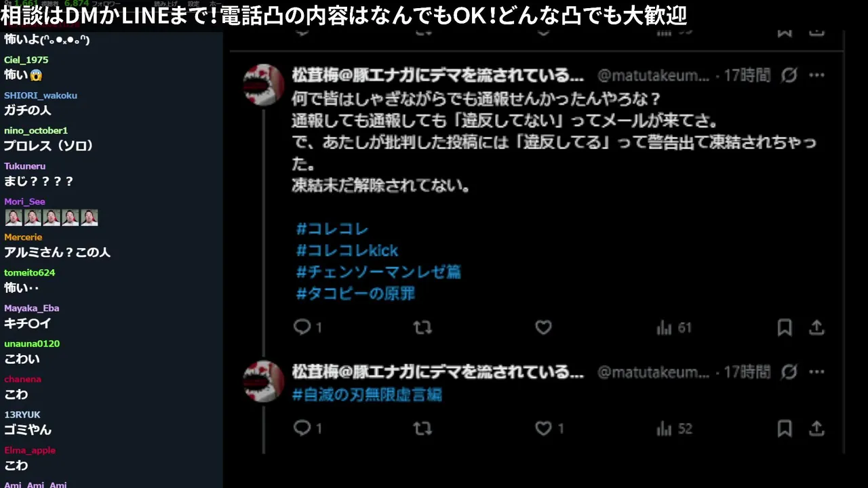Viewport: 868px width, 488px height.
Task: Select chat username SHIORI_wakoku
Action: [41, 96]
